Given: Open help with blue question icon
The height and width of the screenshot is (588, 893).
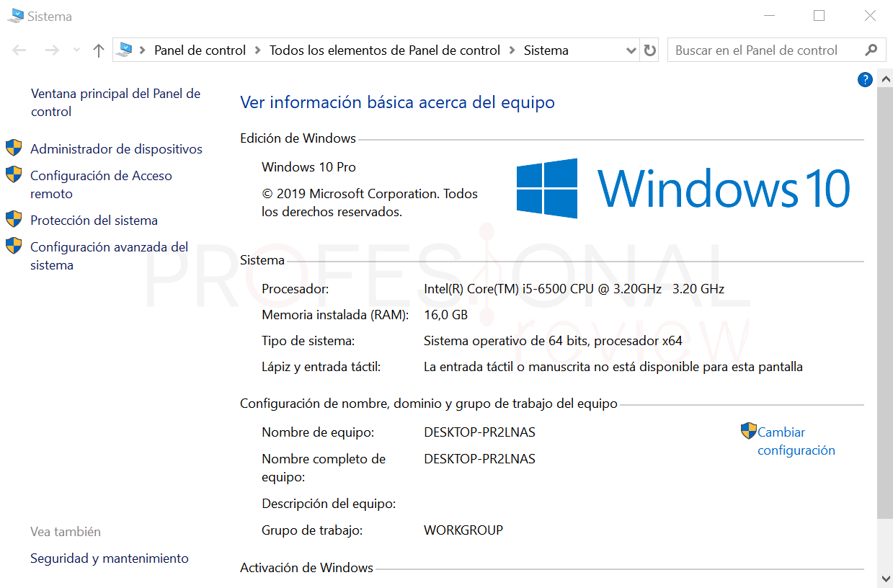Looking at the screenshot, I should (x=866, y=80).
